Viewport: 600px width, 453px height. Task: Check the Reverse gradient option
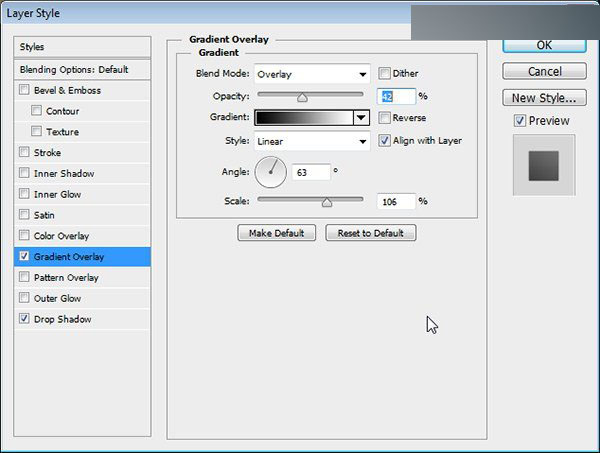click(384, 117)
